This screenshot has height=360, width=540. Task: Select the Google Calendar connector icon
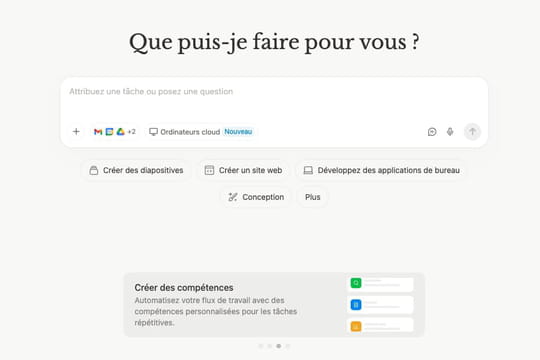109,132
